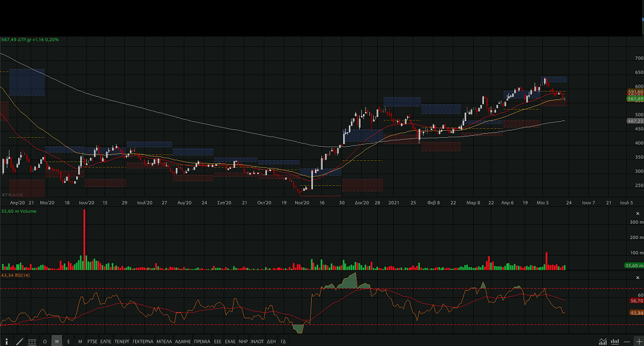Click the 567,49 green price label
This screenshot has height=346, width=644.
click(634, 99)
